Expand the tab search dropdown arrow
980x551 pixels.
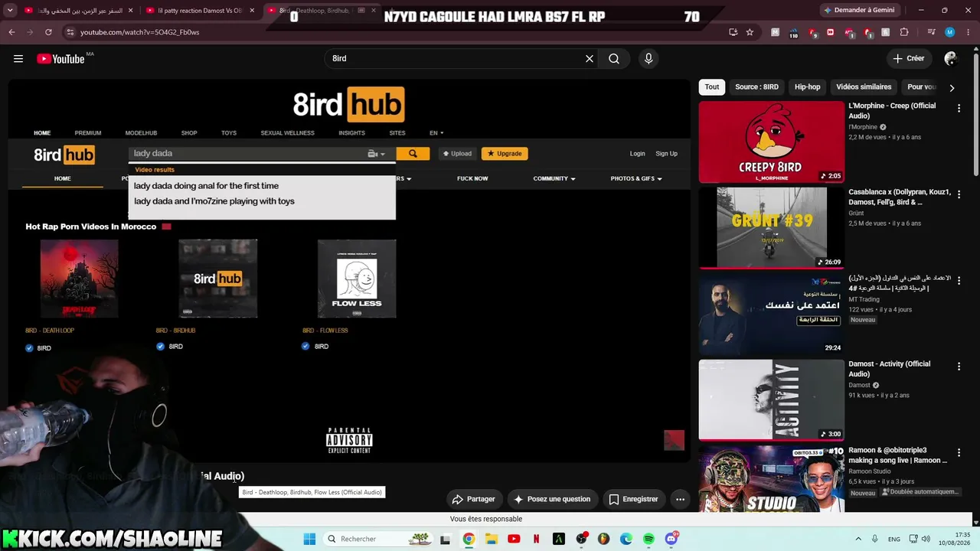point(11,10)
